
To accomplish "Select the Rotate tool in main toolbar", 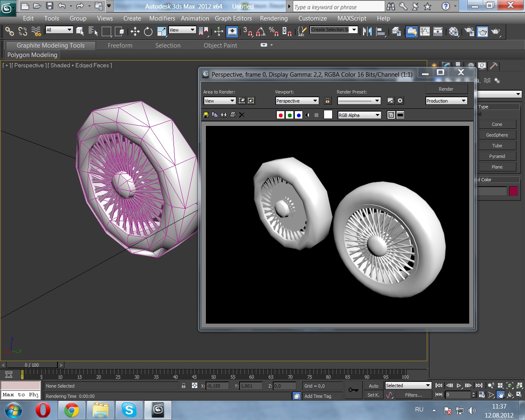I will click(x=148, y=32).
